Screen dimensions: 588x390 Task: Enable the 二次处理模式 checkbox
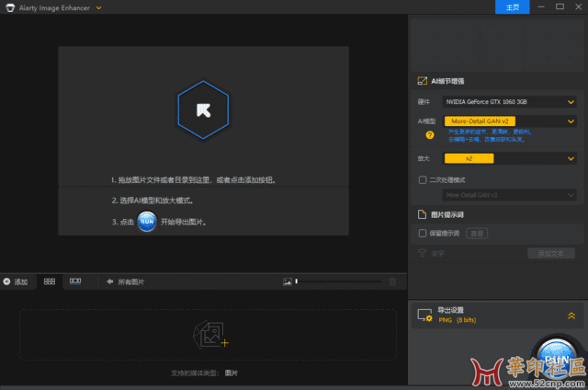(x=422, y=180)
